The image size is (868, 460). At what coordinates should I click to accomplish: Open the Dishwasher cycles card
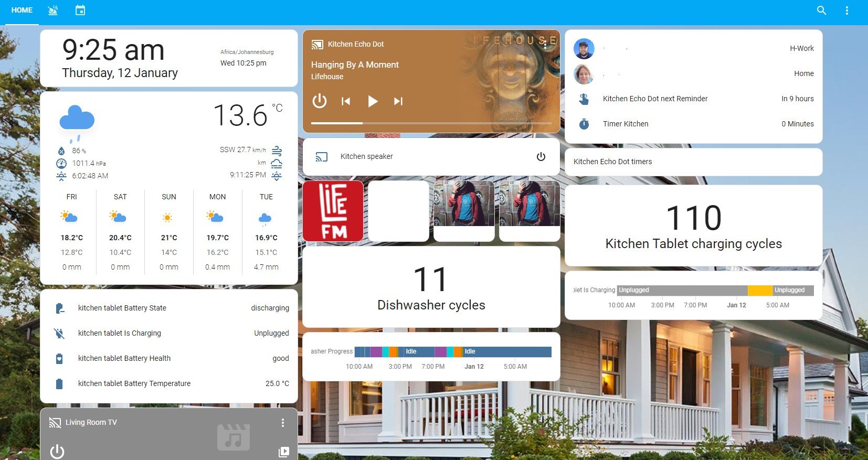pos(431,287)
